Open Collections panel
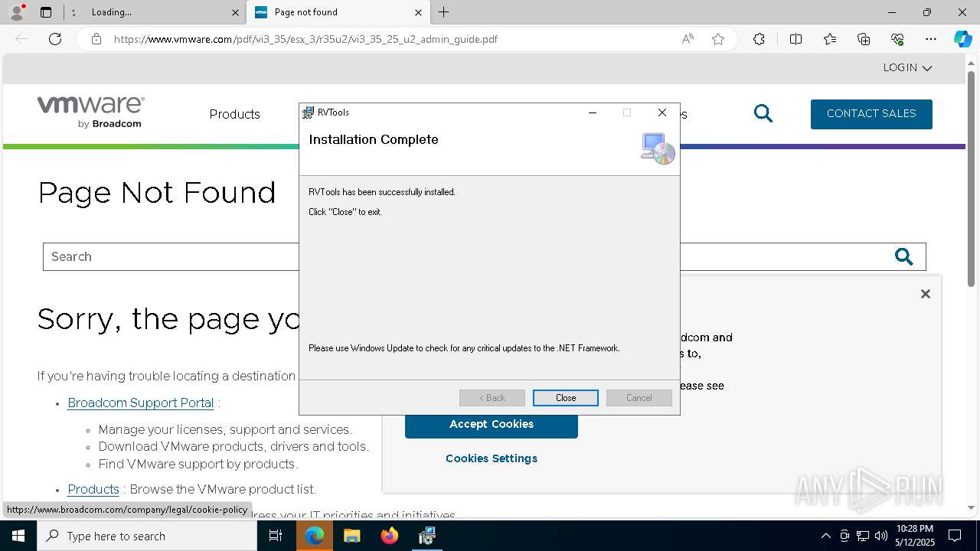Viewport: 980px width, 551px height. (864, 39)
